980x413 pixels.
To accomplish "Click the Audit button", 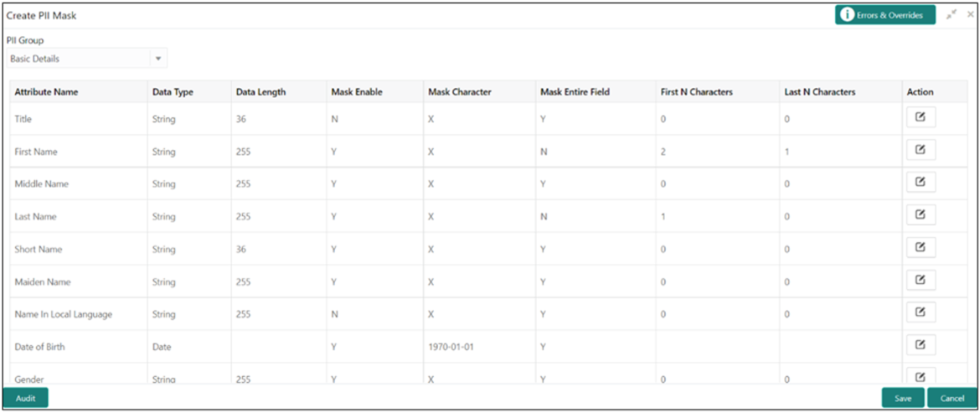I will [26, 398].
